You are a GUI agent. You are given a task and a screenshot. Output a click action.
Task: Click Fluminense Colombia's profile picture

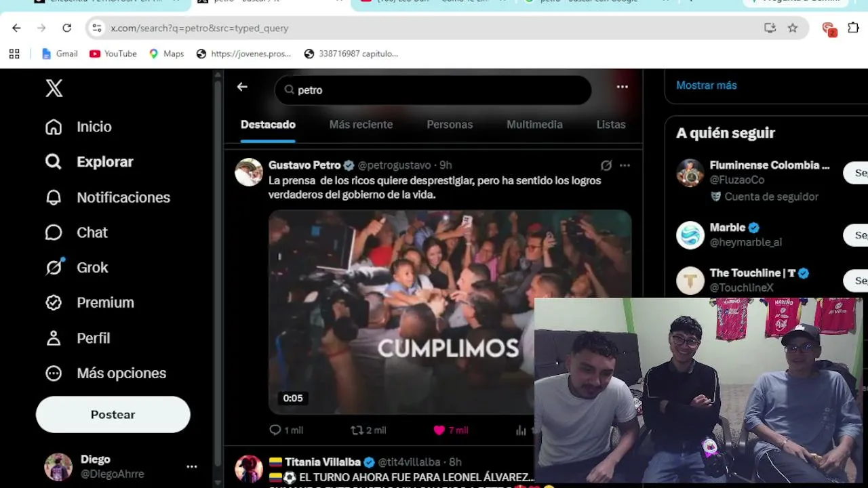coord(690,173)
